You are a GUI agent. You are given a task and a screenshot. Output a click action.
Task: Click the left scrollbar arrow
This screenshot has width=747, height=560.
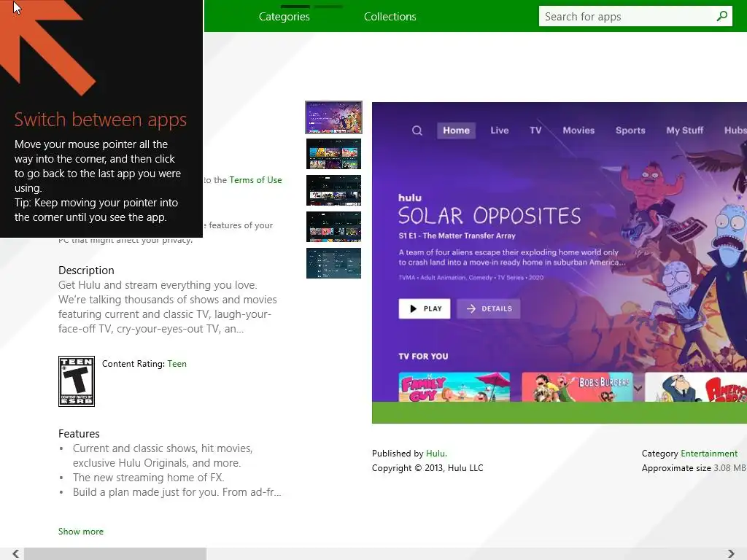click(16, 553)
